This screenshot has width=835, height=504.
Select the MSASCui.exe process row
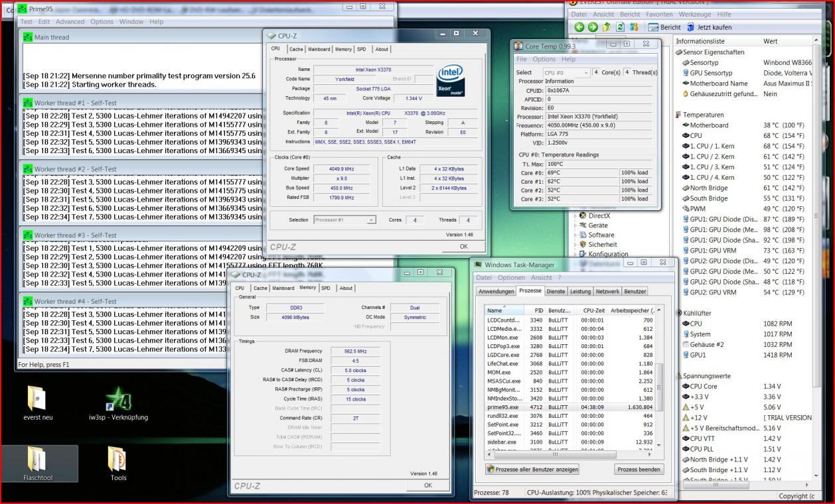pos(569,381)
